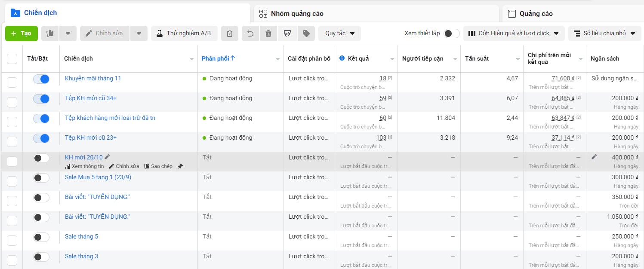The image size is (644, 269).
Task: Click the undo arrow icon in toolbar
Action: tap(250, 33)
